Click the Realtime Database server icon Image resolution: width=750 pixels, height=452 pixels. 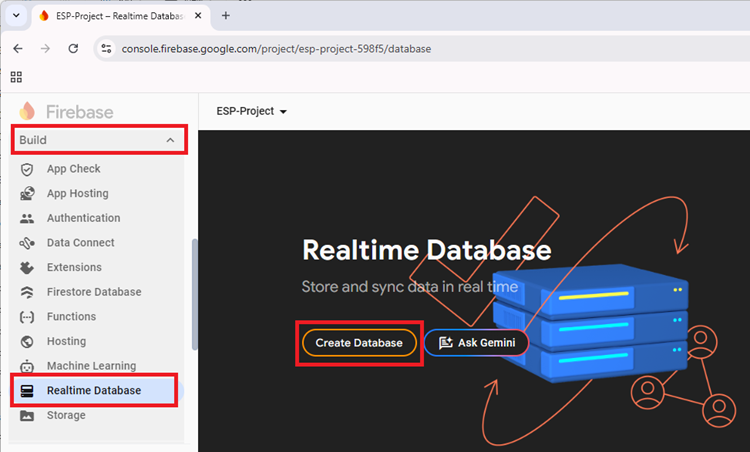coord(27,391)
